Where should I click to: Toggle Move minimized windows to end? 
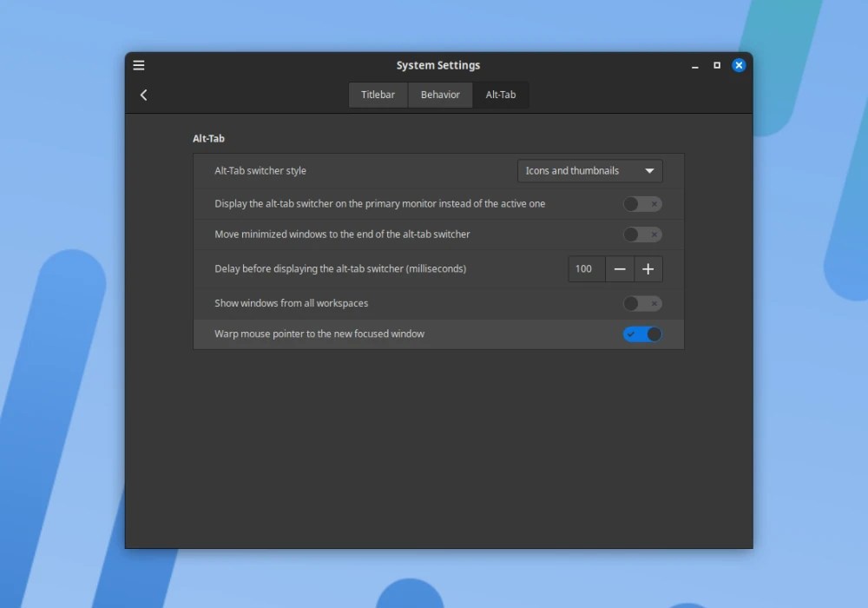pyautogui.click(x=642, y=235)
